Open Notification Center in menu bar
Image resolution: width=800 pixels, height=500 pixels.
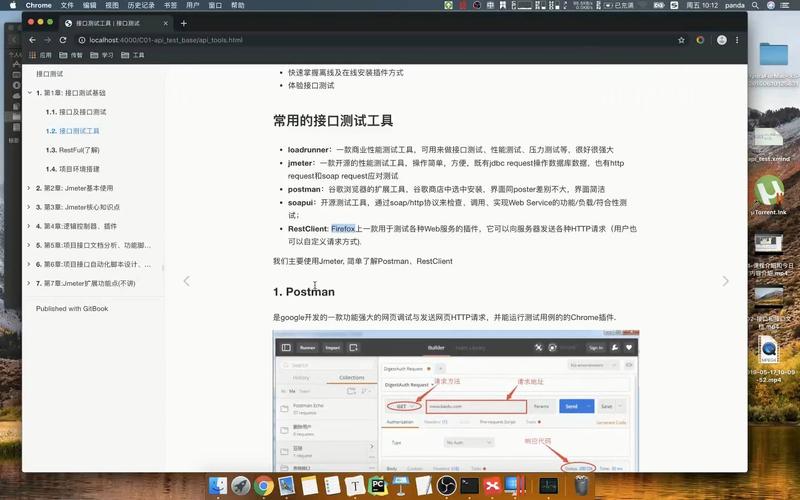(x=785, y=5)
